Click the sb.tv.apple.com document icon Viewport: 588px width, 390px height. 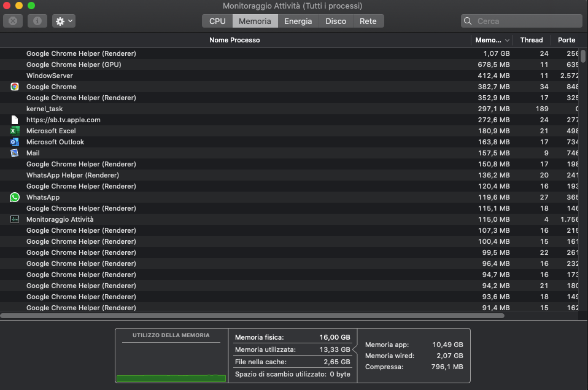pos(15,120)
